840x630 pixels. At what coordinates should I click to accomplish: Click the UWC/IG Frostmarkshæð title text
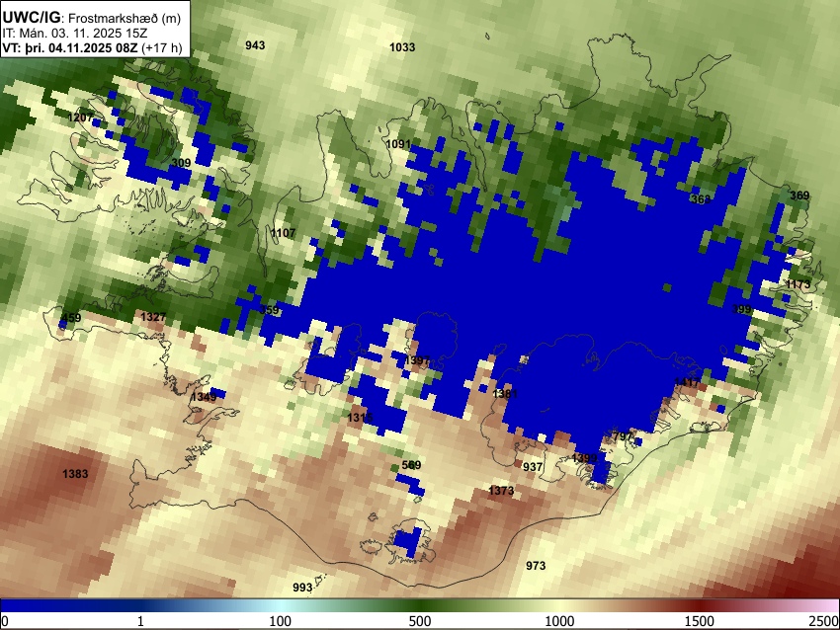[92, 18]
